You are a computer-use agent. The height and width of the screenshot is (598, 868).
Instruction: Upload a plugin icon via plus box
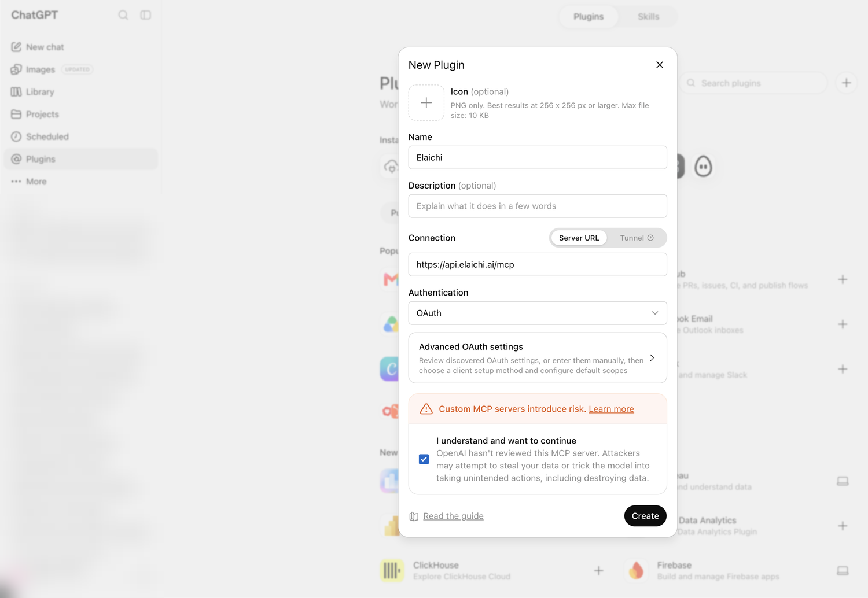(426, 103)
